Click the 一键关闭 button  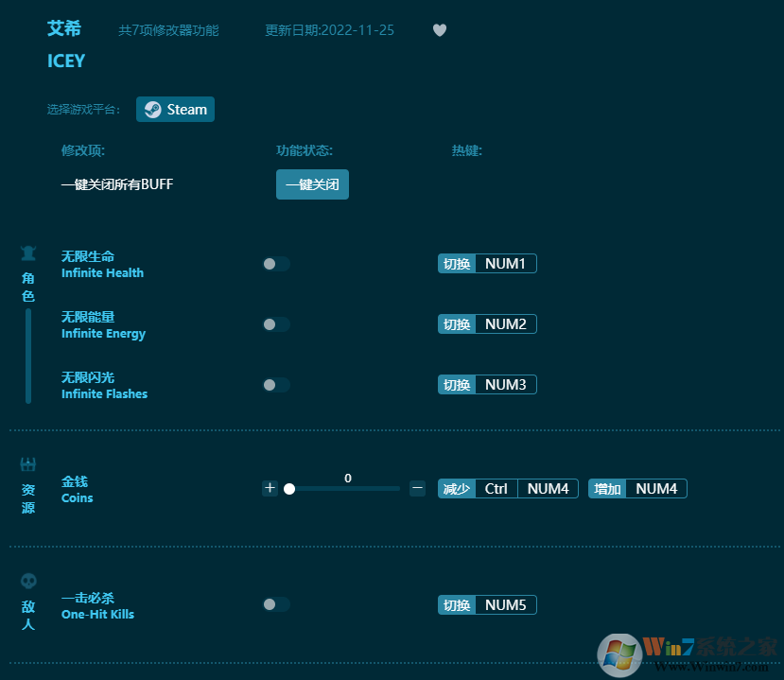(312, 184)
